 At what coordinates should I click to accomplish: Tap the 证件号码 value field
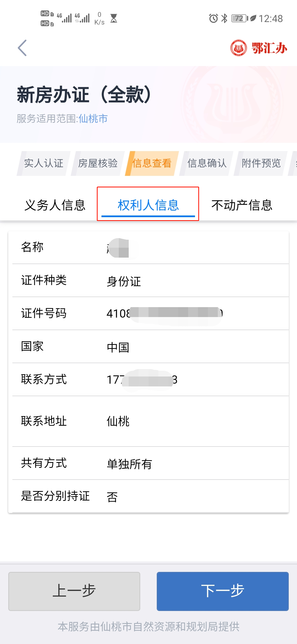coord(164,313)
